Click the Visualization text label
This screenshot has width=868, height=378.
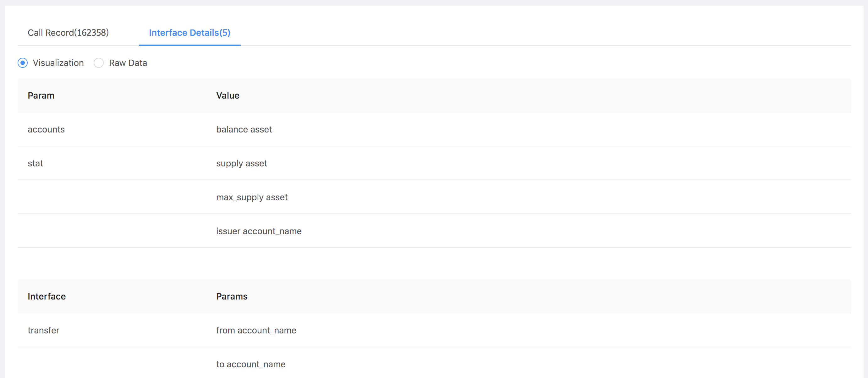click(58, 63)
